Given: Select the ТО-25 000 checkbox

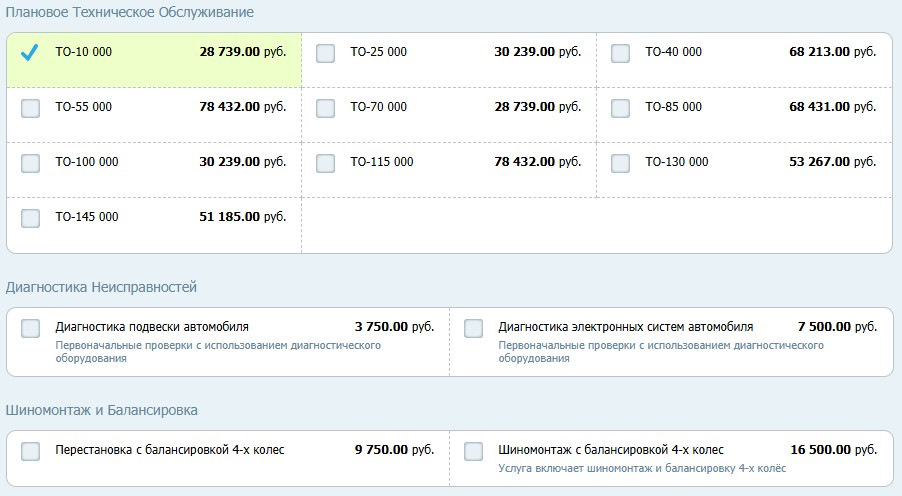Looking at the screenshot, I should [x=326, y=53].
